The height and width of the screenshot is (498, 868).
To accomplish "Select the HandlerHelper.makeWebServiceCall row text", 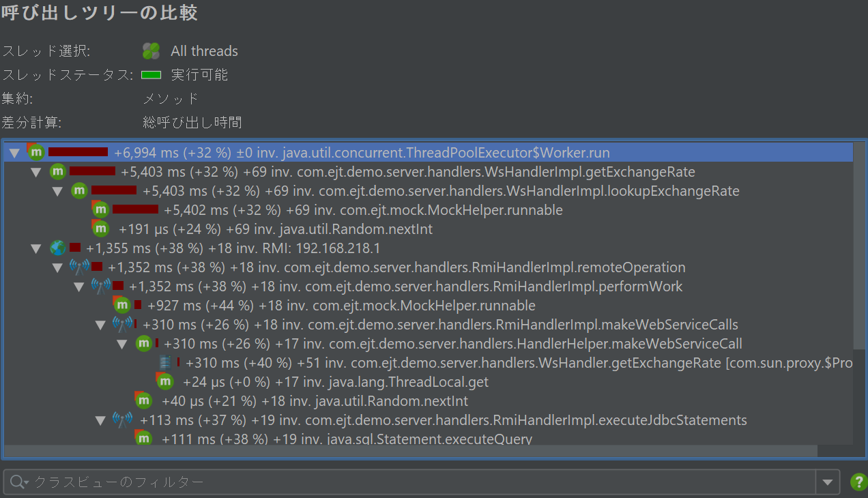I will (453, 344).
